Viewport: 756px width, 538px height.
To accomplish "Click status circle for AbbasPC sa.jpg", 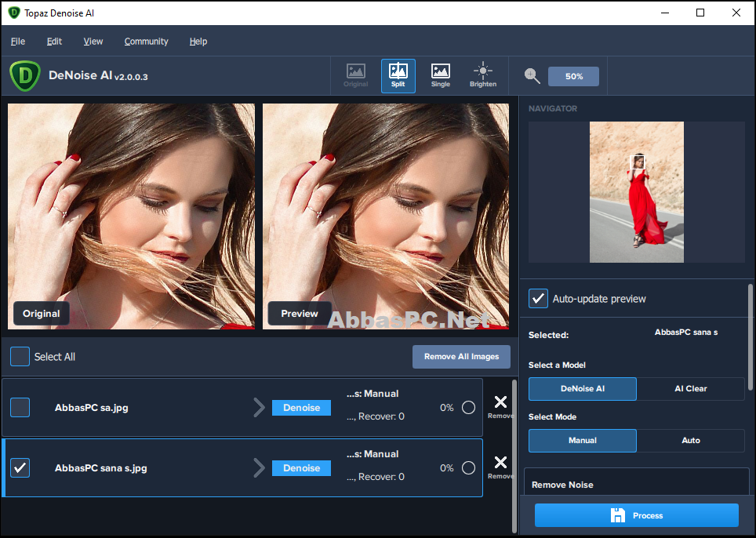I will pos(469,407).
